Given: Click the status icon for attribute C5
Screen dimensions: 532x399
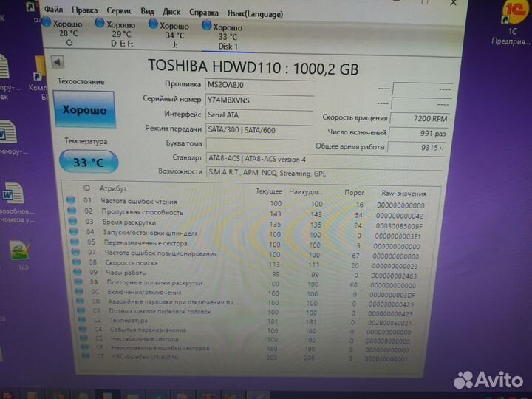Looking at the screenshot, I should coord(83,338).
